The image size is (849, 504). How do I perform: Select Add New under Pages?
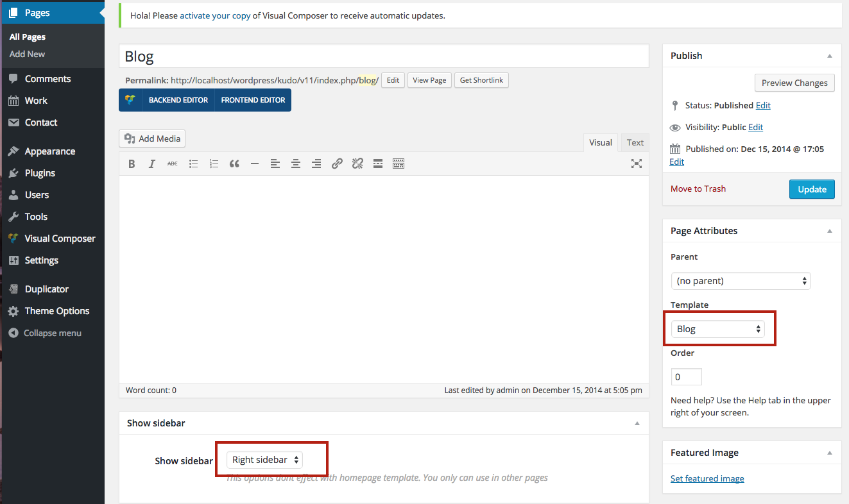(x=28, y=54)
